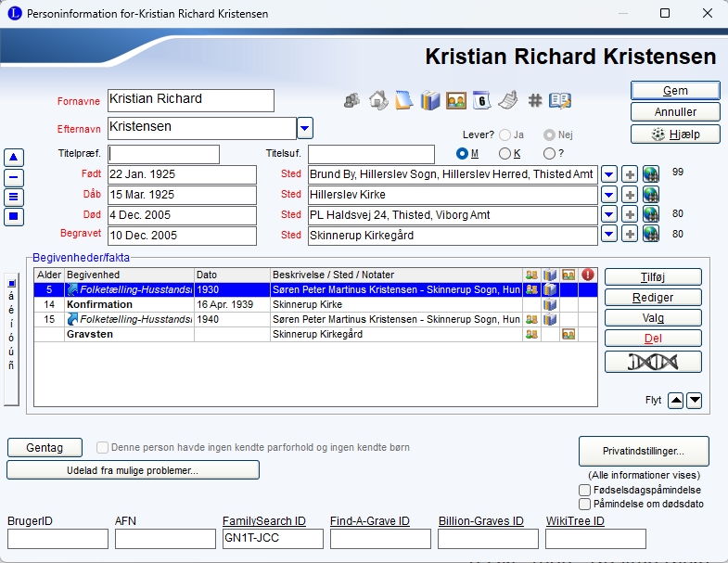728x563 pixels.
Task: Tick the Påmindelse om dødsdato checkbox
Action: (x=584, y=504)
